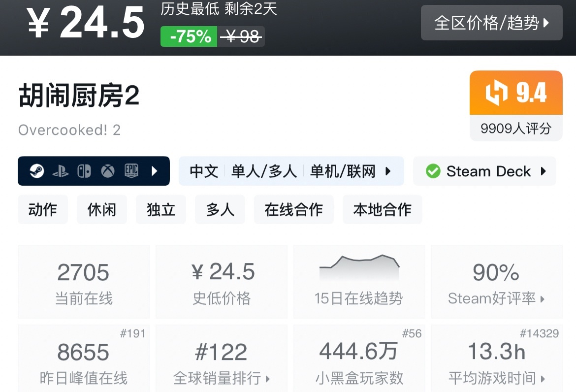Open the 平均游戏时间 details link
576x392 pixels.
pyautogui.click(x=496, y=378)
